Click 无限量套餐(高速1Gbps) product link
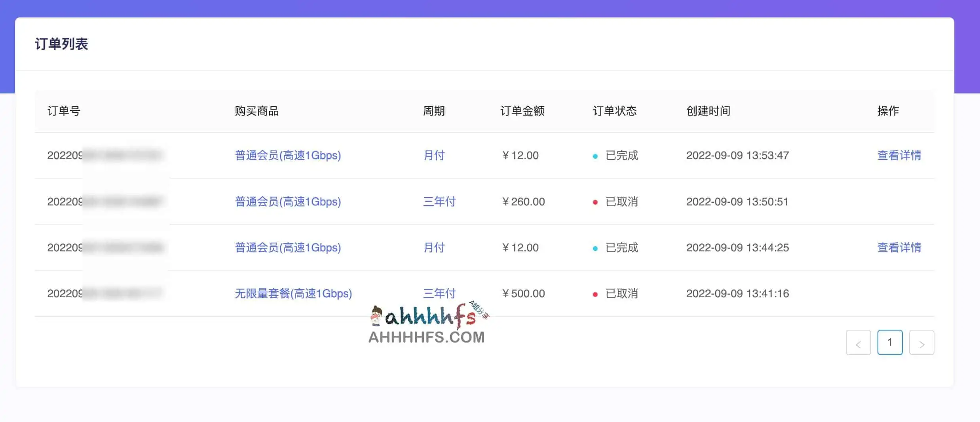The height and width of the screenshot is (422, 980). [293, 293]
